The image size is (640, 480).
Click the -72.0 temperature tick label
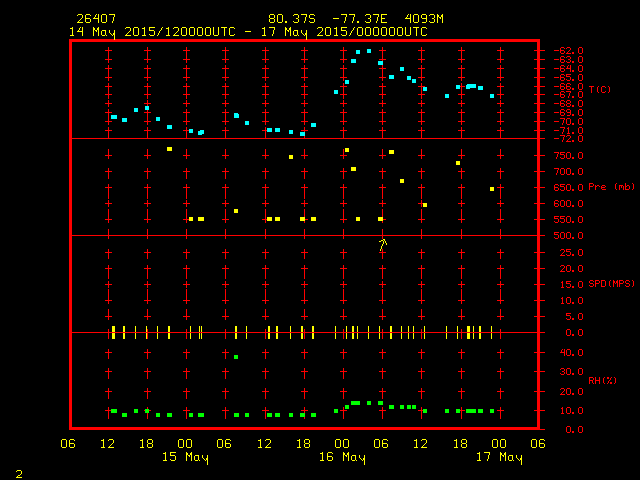coord(568,139)
